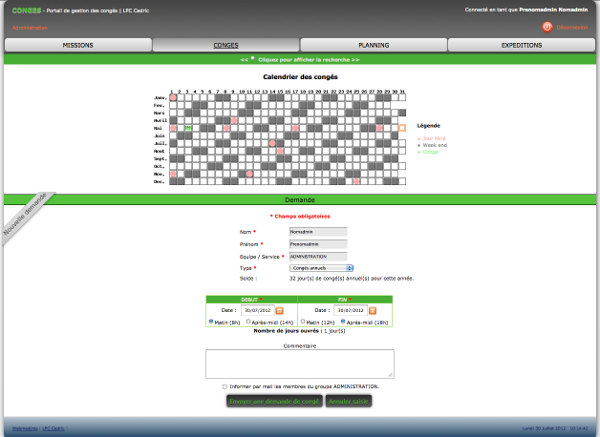Image resolution: width=600 pixels, height=437 pixels.
Task: Click the first pink holiday cell in Janv. row
Action: [173, 97]
